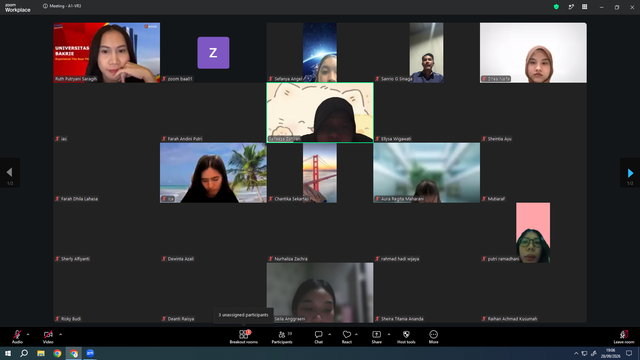Open the Windows Start menu
Viewport: 640px width, 360px height.
pyautogui.click(x=8, y=353)
